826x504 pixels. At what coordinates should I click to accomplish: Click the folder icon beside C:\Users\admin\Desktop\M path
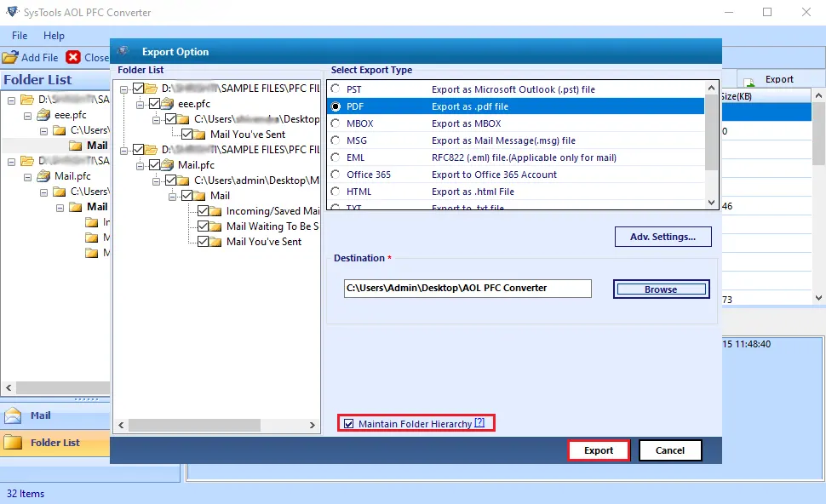(x=183, y=180)
